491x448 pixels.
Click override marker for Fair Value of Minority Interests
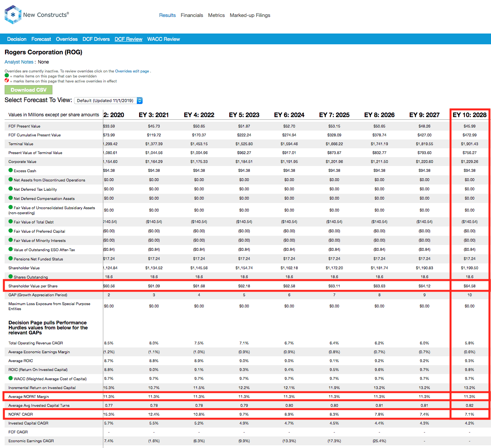pos(11,240)
